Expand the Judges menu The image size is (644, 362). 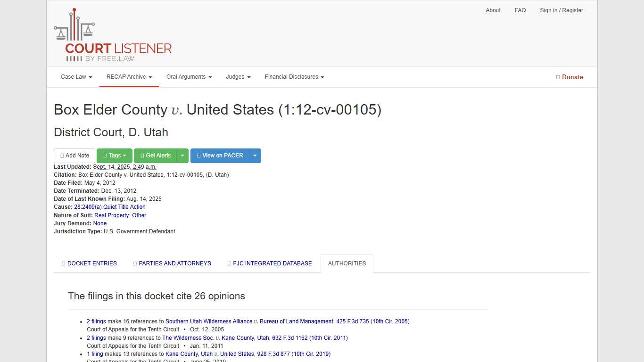pyautogui.click(x=238, y=77)
